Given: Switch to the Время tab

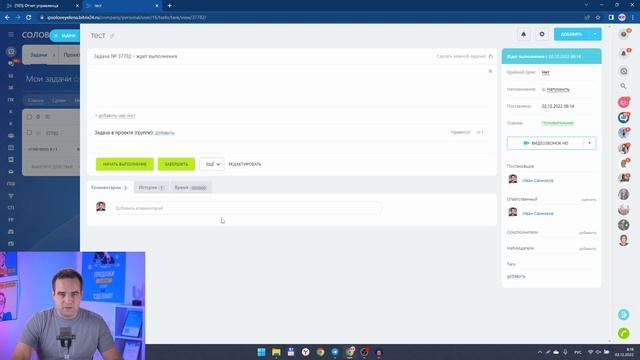Looking at the screenshot, I should coord(191,187).
